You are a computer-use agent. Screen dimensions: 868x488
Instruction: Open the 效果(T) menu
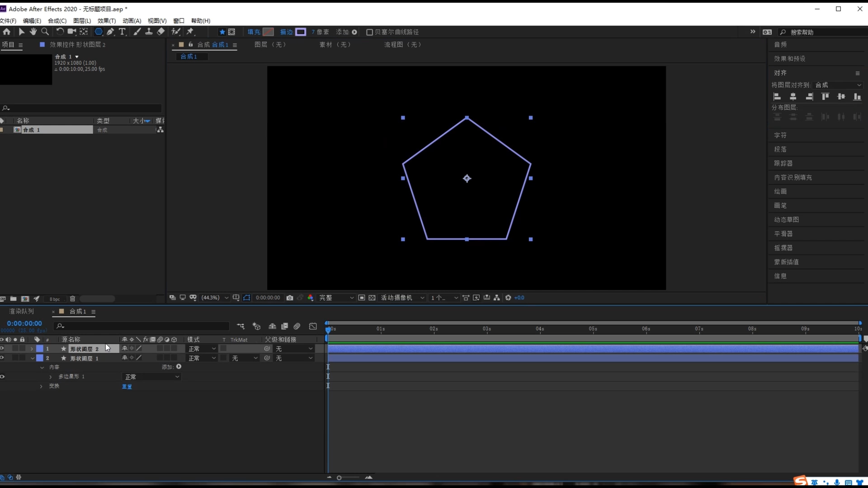coord(107,21)
